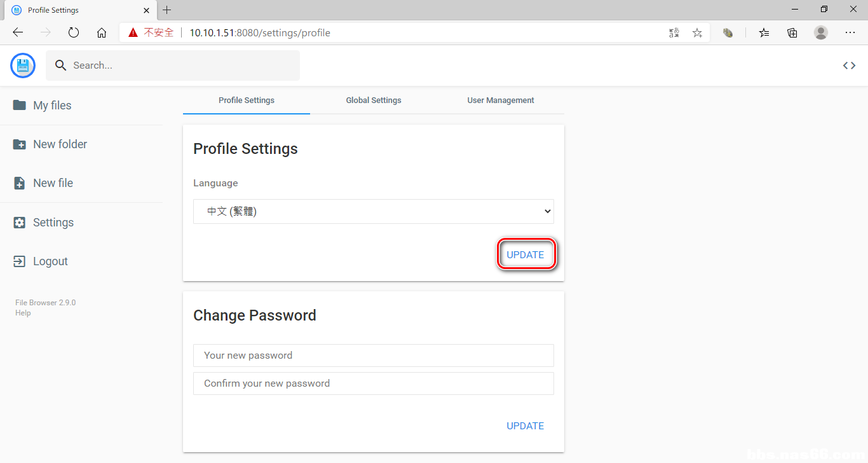The image size is (868, 463).
Task: Click the Logout icon
Action: [20, 261]
